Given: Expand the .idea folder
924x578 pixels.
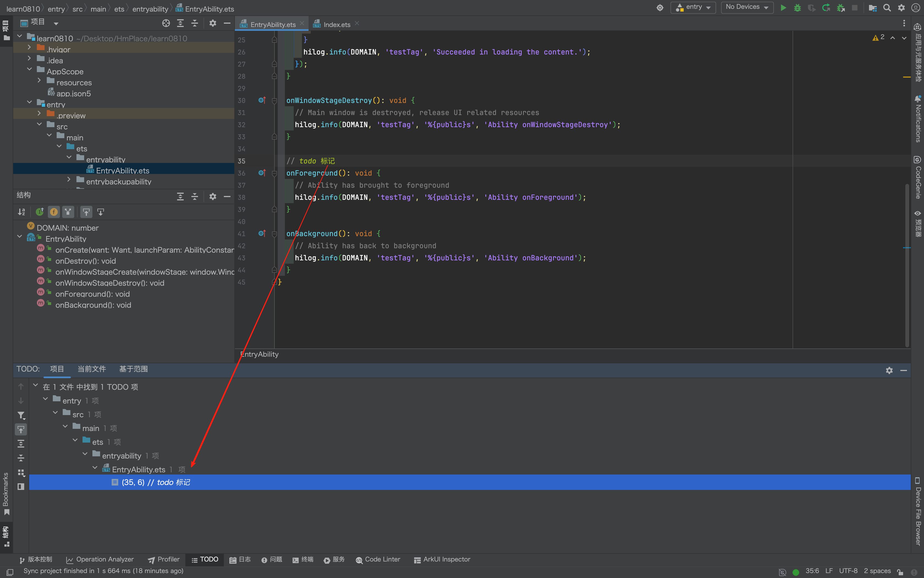Looking at the screenshot, I should 29,58.
